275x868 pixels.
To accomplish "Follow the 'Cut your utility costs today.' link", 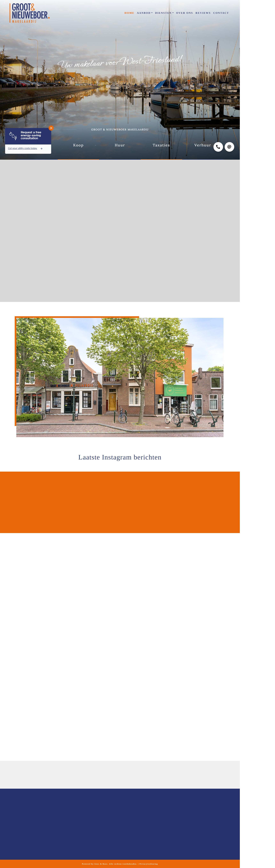I will [23, 148].
